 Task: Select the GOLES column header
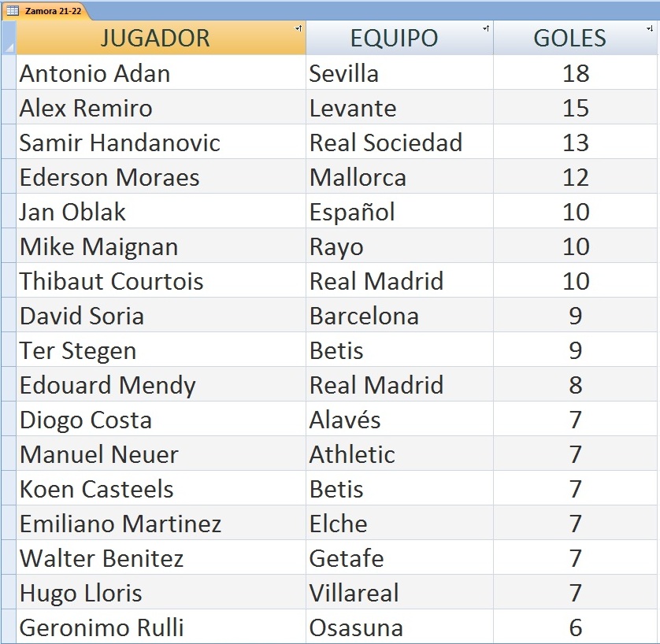click(x=575, y=38)
